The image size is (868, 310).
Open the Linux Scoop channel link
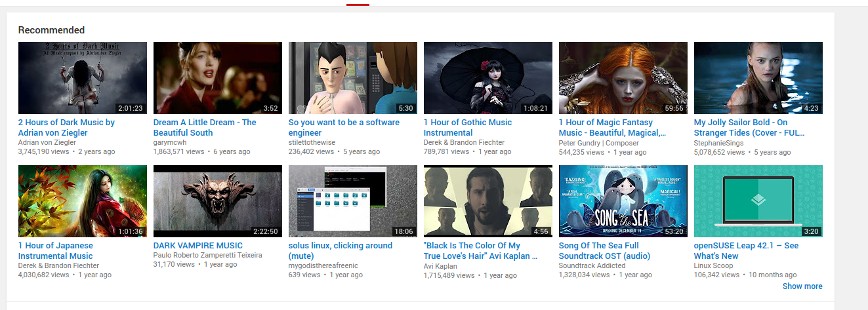pyautogui.click(x=715, y=265)
